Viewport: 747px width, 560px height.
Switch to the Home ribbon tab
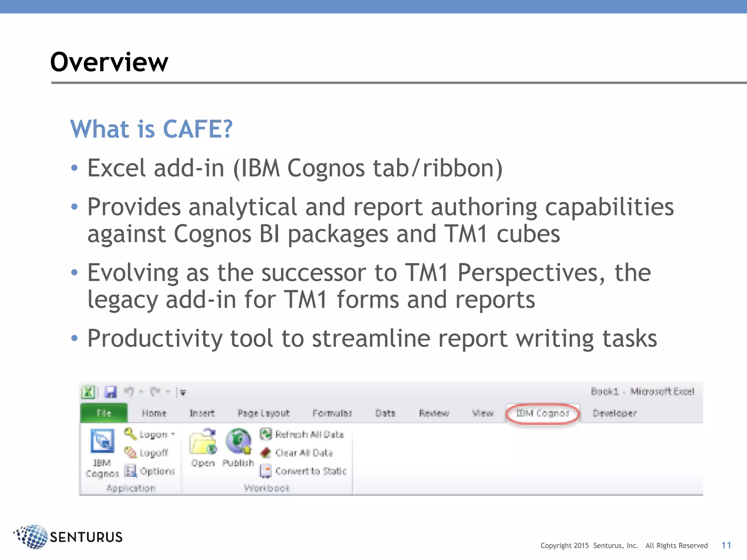(x=154, y=413)
